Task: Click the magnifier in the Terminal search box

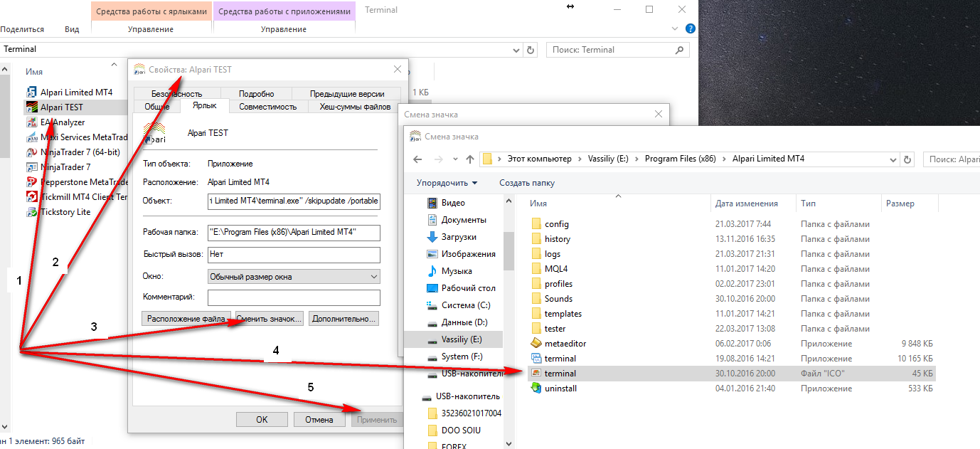Action: tap(681, 50)
